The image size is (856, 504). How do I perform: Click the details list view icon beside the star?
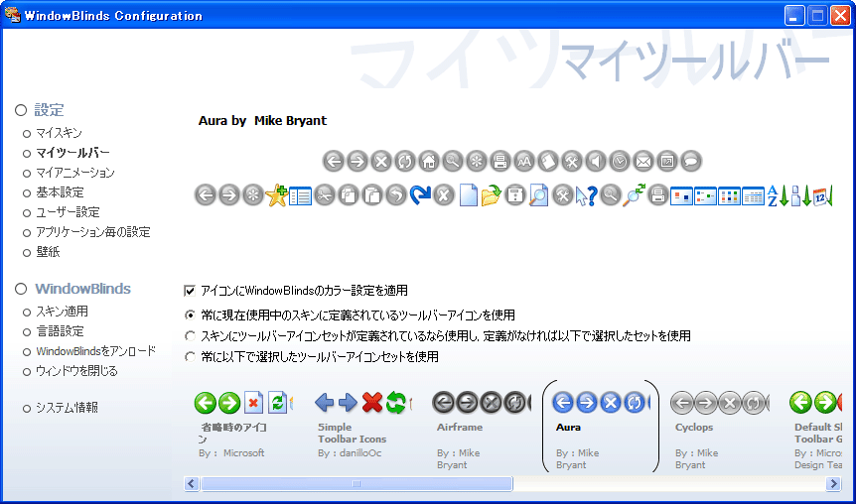[x=300, y=195]
